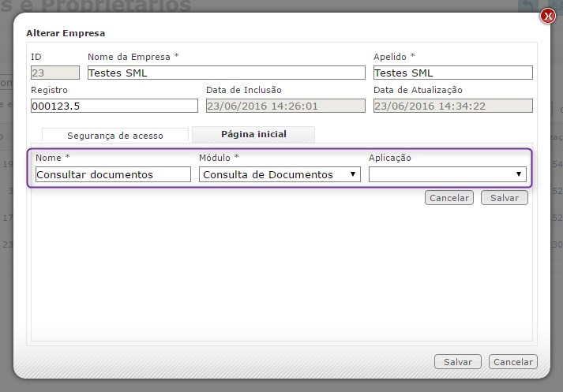Click the grayed-out ID field

(x=54, y=73)
